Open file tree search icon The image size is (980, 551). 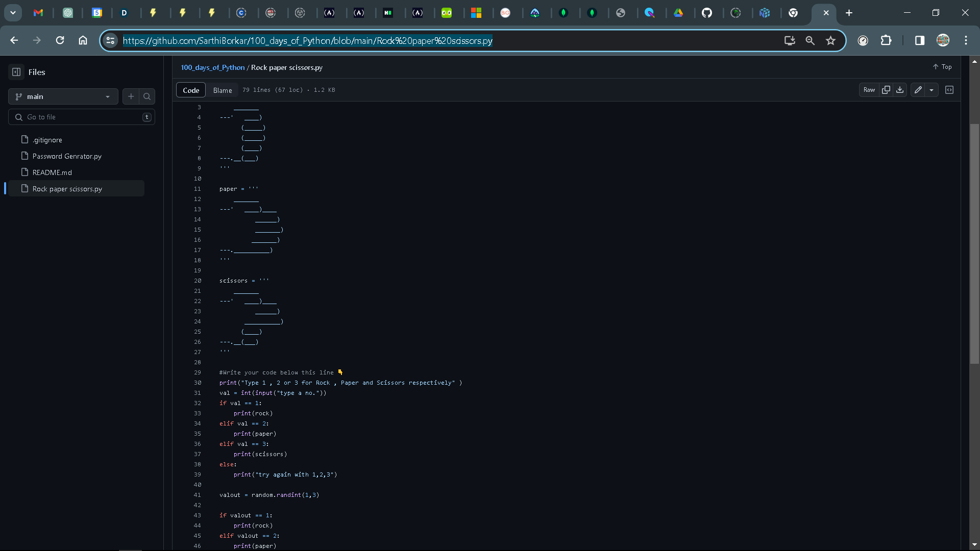point(147,96)
